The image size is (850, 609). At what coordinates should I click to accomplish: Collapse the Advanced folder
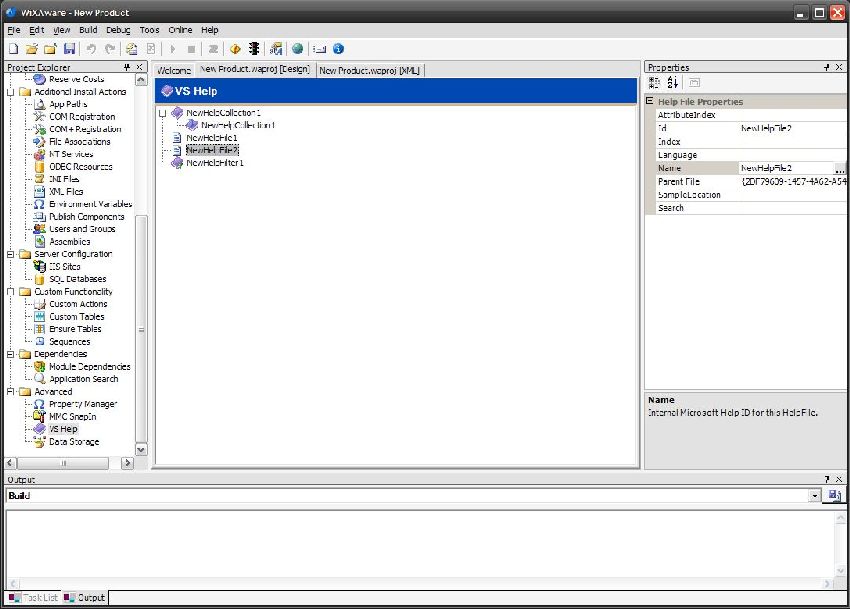[x=10, y=392]
